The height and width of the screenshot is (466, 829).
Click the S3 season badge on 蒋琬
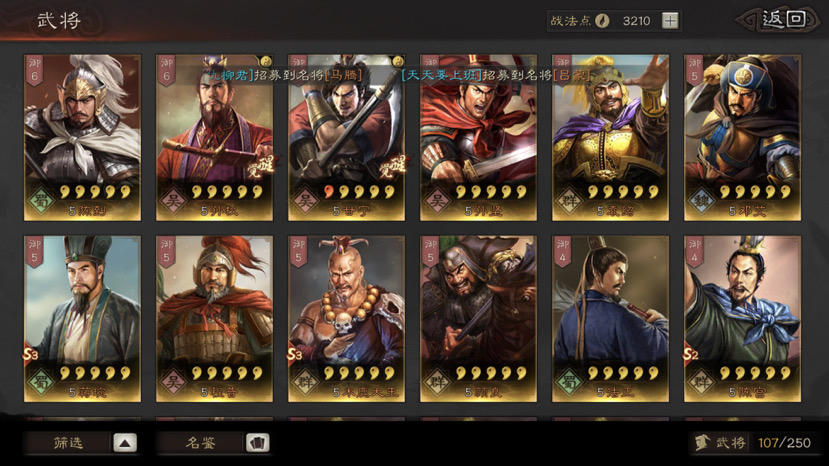click(x=31, y=354)
